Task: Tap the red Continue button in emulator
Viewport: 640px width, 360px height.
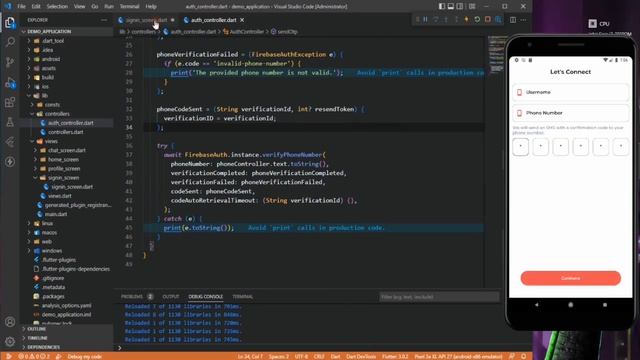Action: [570, 278]
